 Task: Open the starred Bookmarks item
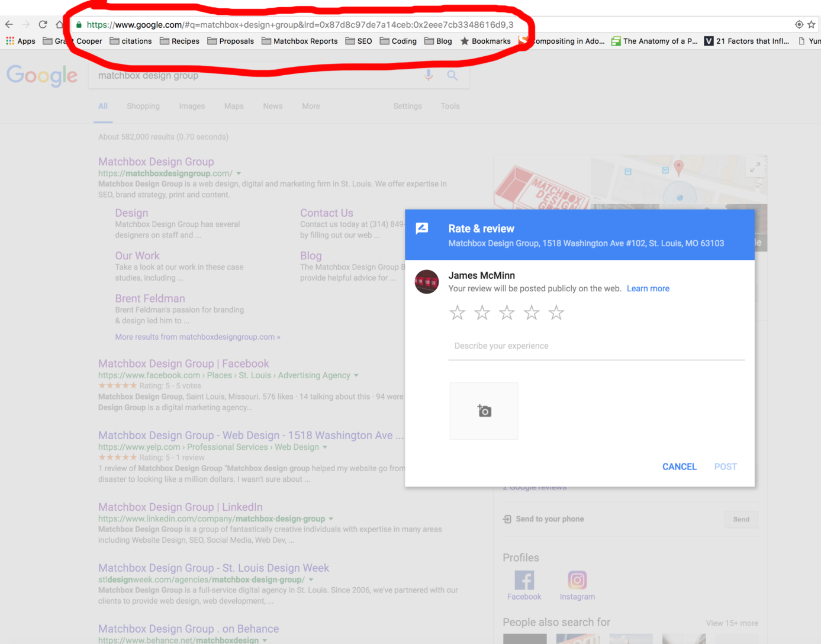485,41
